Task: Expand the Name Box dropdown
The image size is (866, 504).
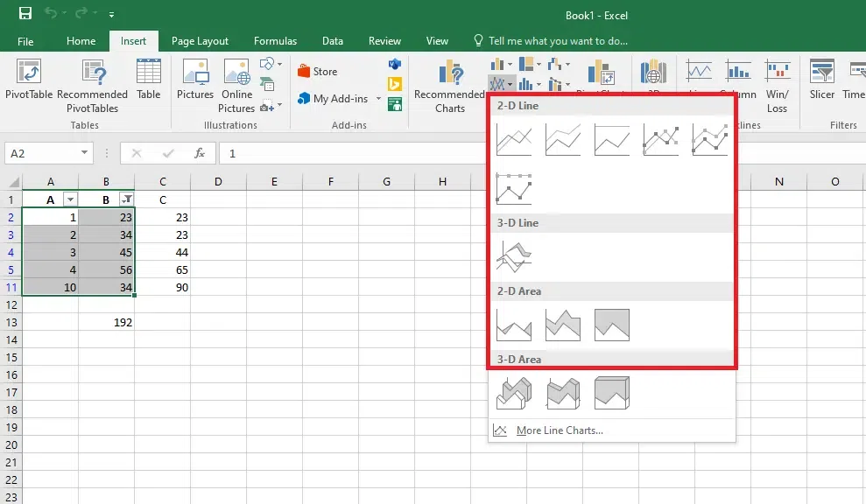Action: 85,153
